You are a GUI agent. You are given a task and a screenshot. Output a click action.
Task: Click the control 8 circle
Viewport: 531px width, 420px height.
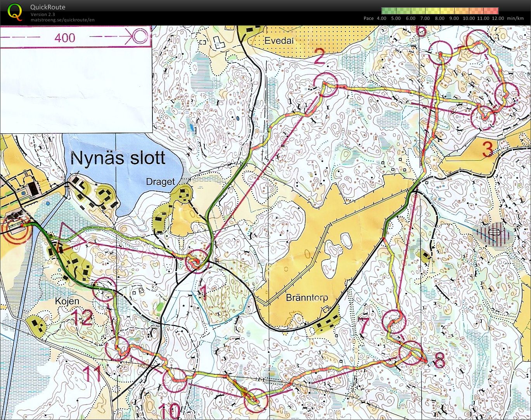click(411, 353)
